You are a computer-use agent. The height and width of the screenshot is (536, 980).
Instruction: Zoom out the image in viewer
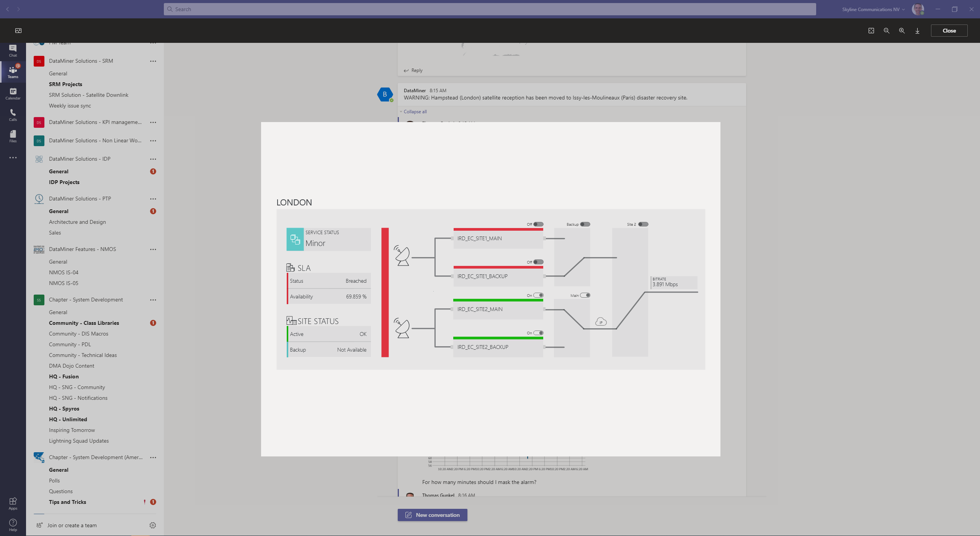(x=887, y=31)
